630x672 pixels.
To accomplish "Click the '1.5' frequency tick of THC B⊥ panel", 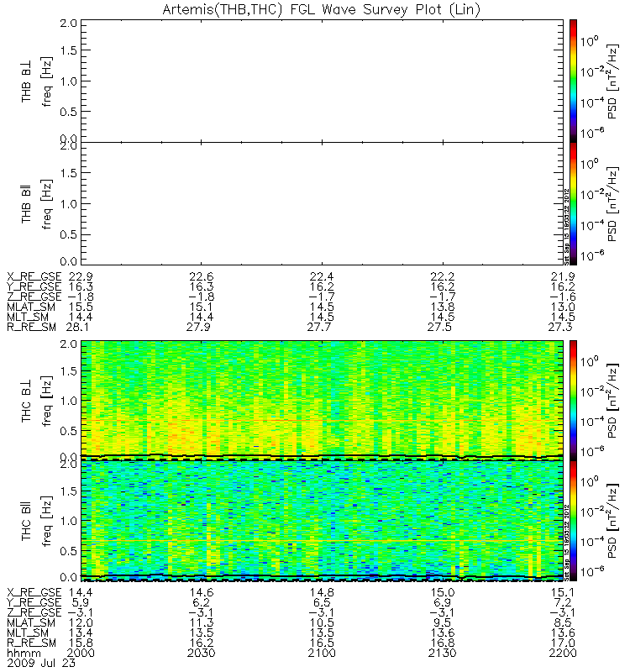I will point(69,371).
